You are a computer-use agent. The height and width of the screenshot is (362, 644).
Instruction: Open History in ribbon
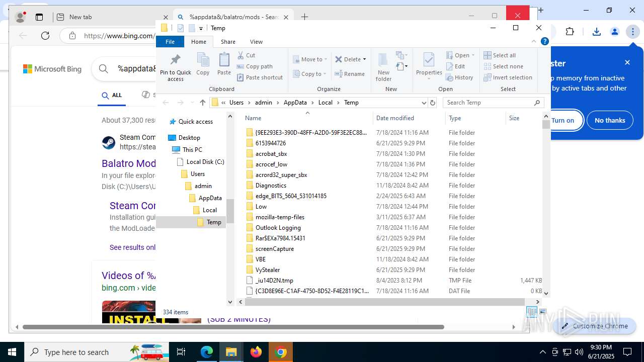coord(459,77)
